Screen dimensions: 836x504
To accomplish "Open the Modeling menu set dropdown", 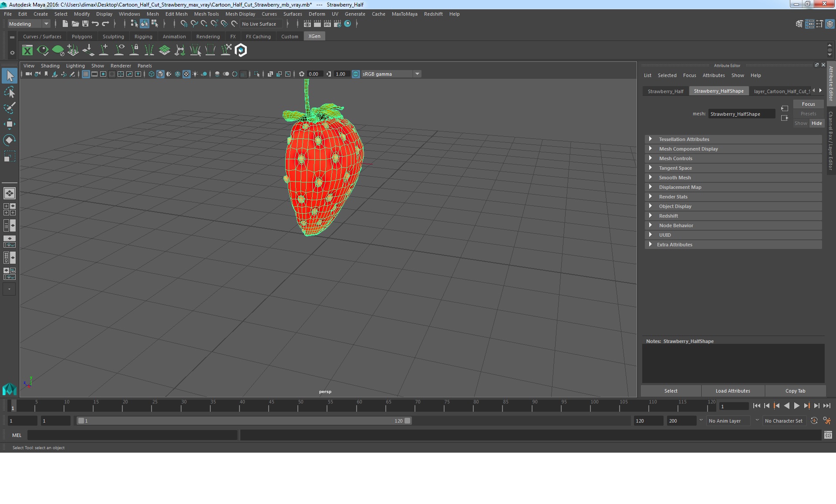I will [x=29, y=24].
